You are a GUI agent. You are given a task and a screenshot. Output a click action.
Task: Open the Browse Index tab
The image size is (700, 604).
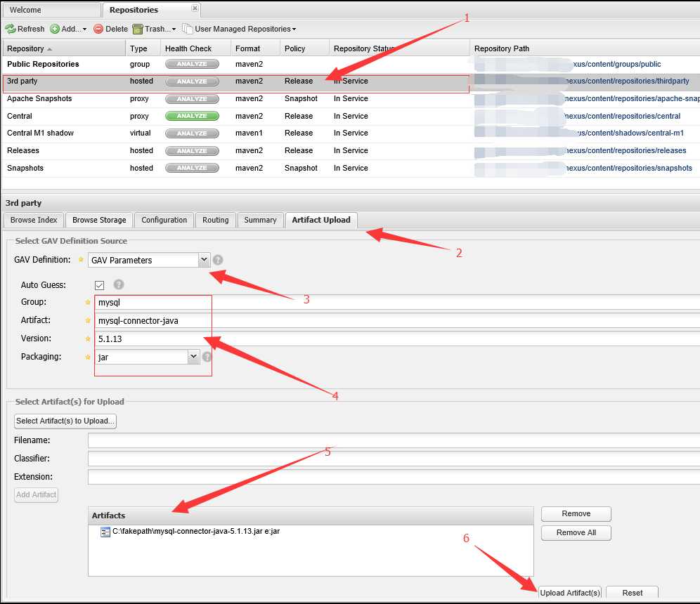pos(34,220)
